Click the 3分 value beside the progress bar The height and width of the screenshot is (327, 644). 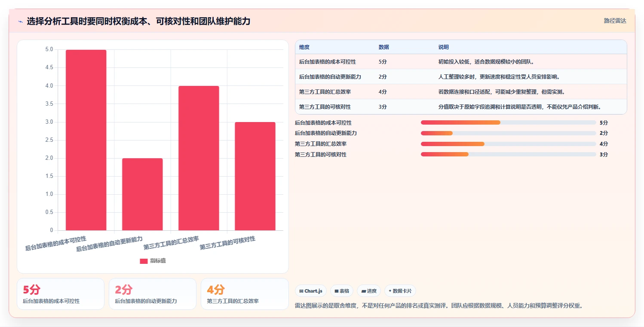click(x=604, y=155)
